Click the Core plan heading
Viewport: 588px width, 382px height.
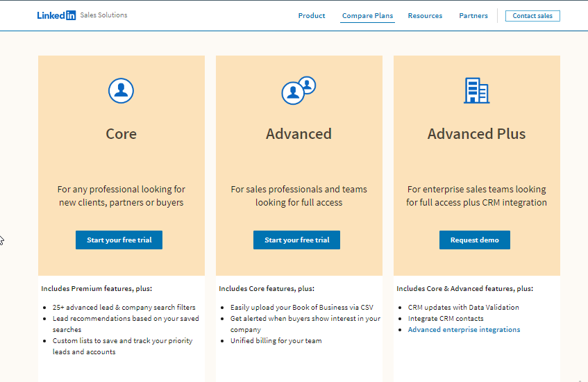coord(121,134)
